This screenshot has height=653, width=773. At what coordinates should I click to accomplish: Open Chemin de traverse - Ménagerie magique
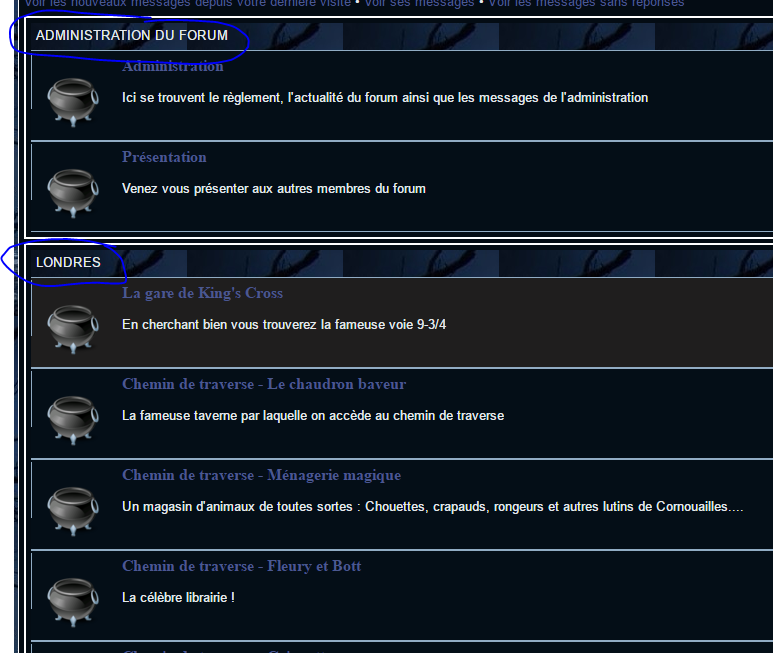261,475
